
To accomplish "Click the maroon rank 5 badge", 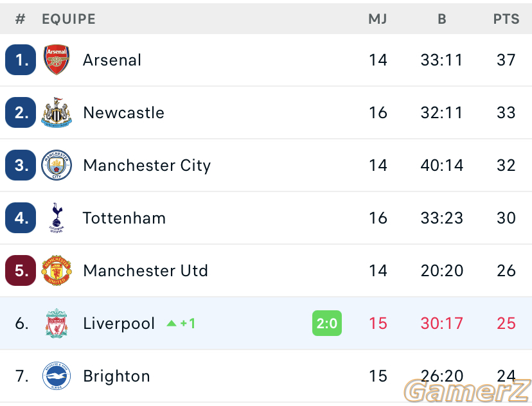I will (x=21, y=270).
